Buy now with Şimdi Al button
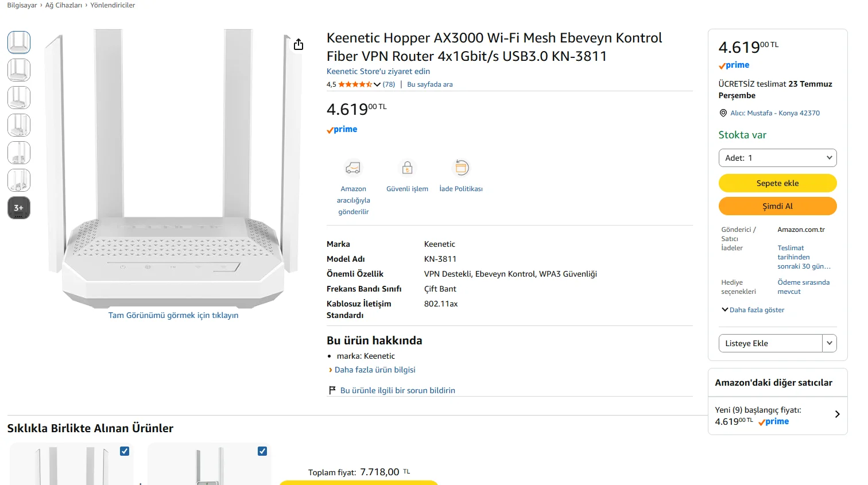The image size is (868, 485). 777,206
